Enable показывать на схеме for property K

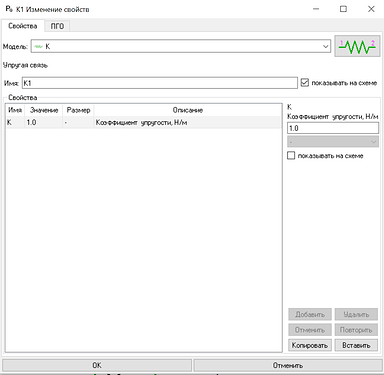click(x=291, y=155)
